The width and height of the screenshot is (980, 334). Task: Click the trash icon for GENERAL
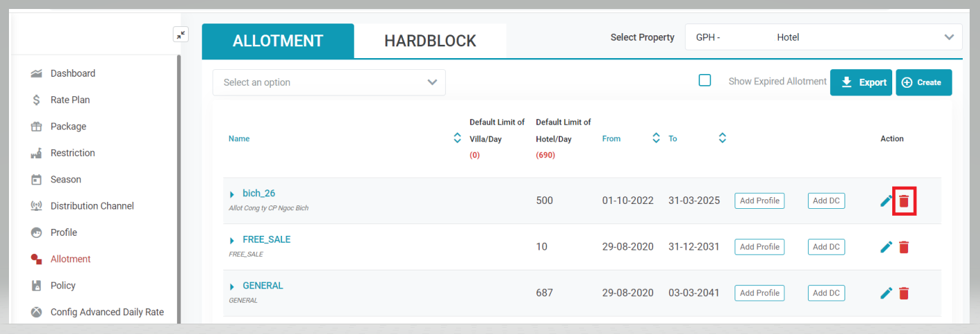(x=904, y=293)
